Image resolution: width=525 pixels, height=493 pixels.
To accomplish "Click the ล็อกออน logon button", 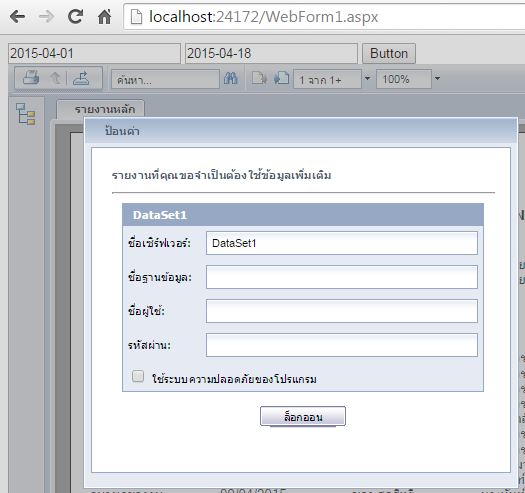I will (x=303, y=417).
